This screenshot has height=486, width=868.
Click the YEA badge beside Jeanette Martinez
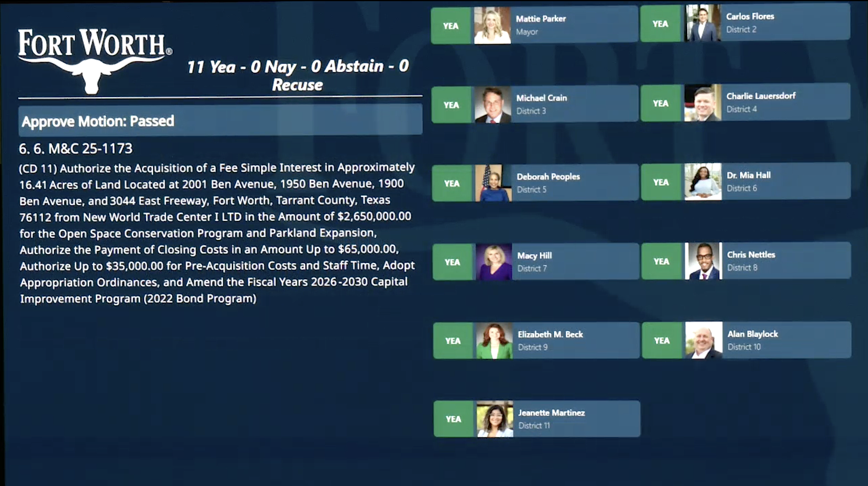pyautogui.click(x=453, y=419)
